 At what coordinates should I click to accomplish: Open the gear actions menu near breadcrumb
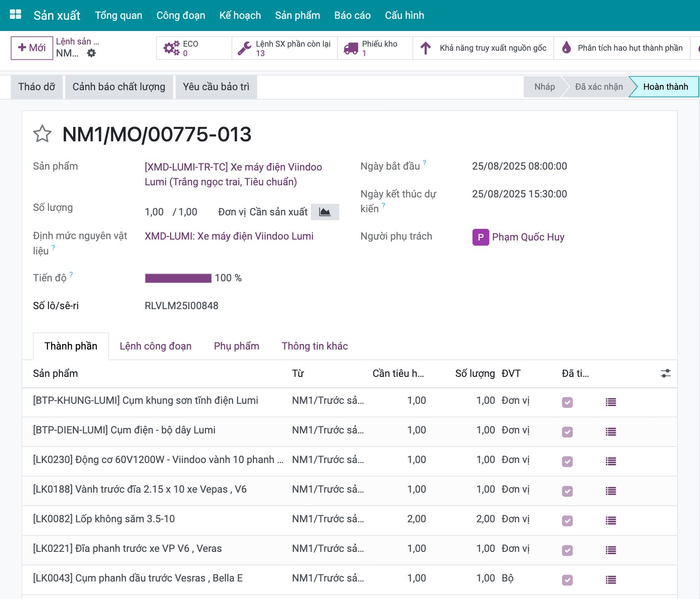click(91, 53)
